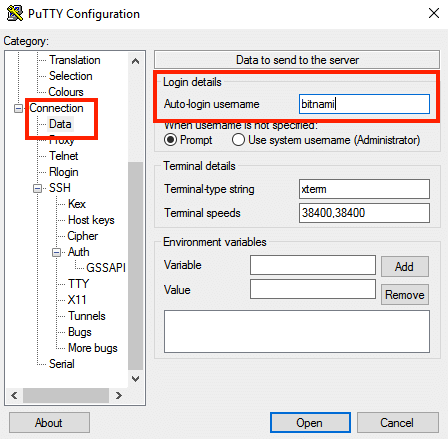Click the Cancel button
Screen dimensions: 448x439
pos(398,423)
